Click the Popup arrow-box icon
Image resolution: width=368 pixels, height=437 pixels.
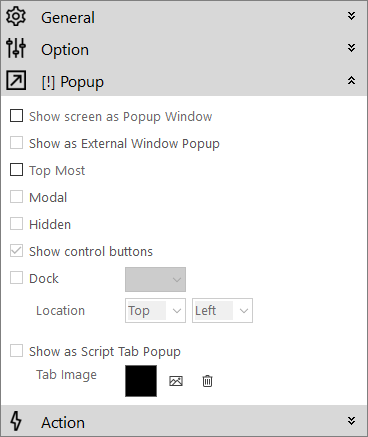point(16,80)
